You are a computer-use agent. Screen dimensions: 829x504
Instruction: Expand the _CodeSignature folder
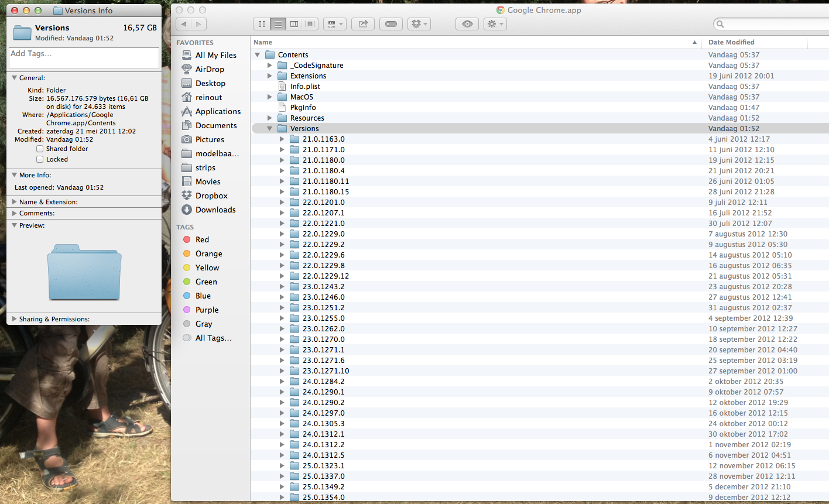270,66
